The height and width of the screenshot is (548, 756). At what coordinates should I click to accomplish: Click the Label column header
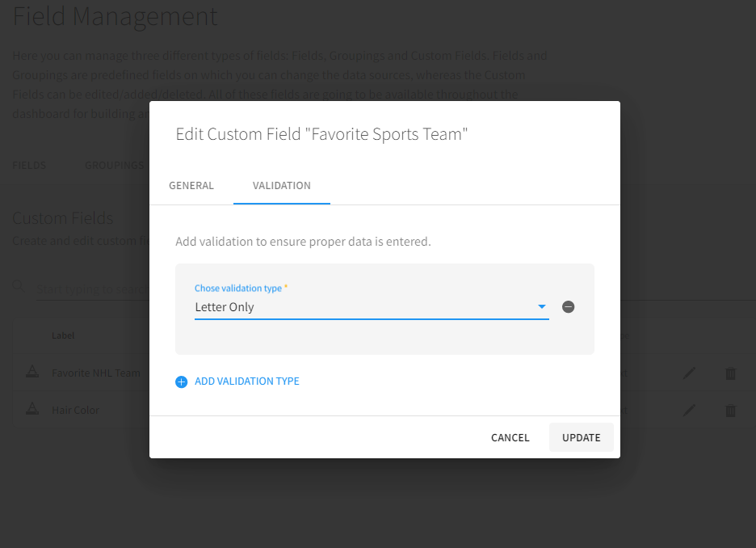(63, 335)
